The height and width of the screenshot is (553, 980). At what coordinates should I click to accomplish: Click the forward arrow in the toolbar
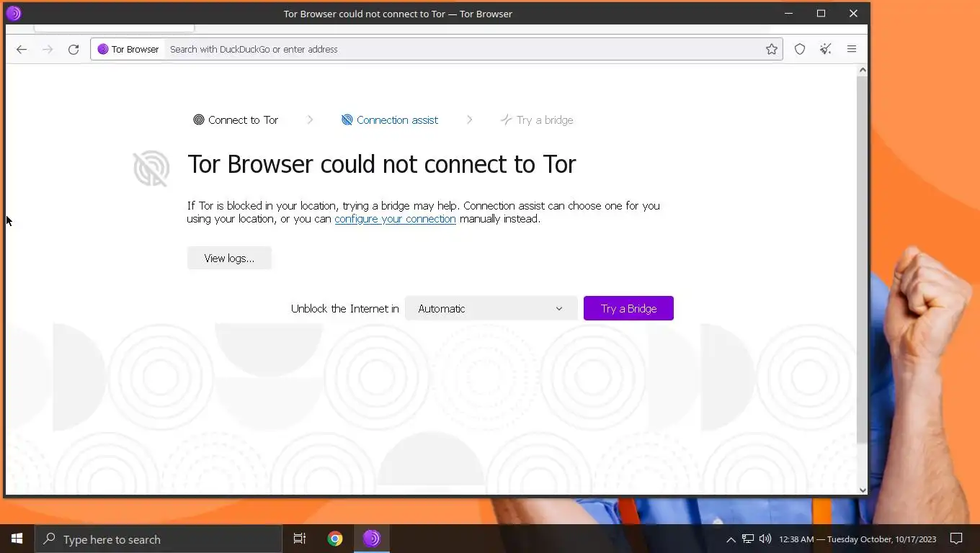[48, 49]
